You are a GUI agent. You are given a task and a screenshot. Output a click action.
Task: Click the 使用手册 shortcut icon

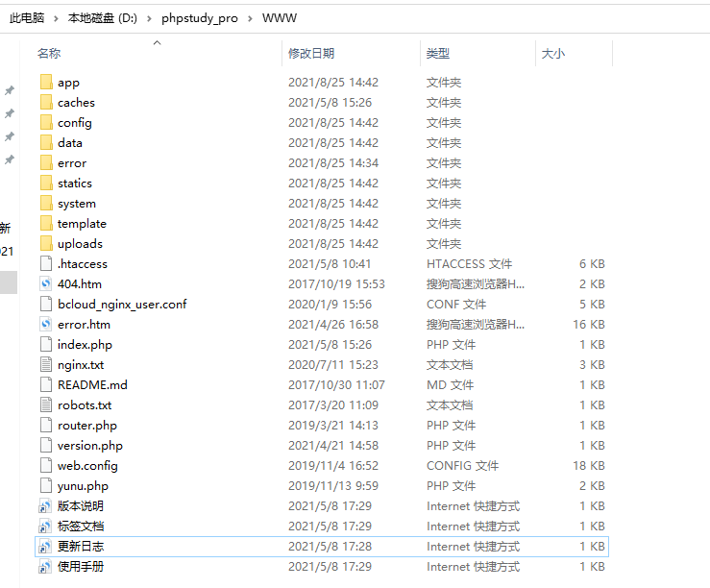(x=45, y=567)
